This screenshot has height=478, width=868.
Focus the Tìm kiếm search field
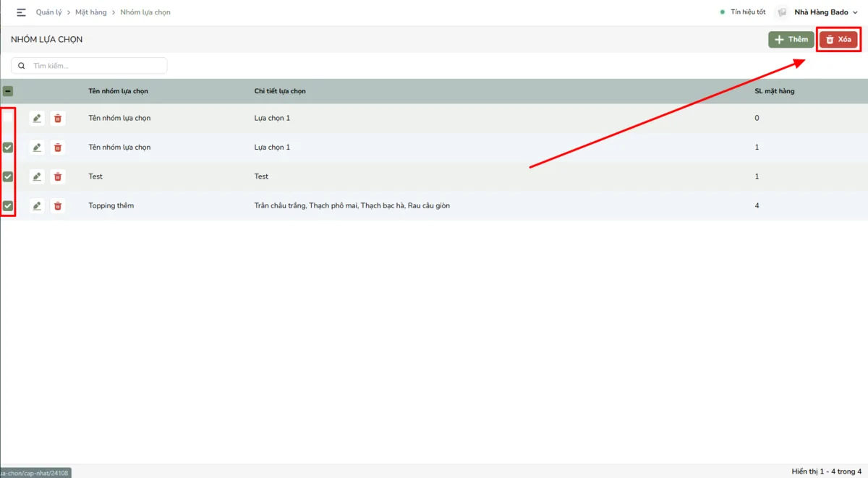pyautogui.click(x=89, y=66)
